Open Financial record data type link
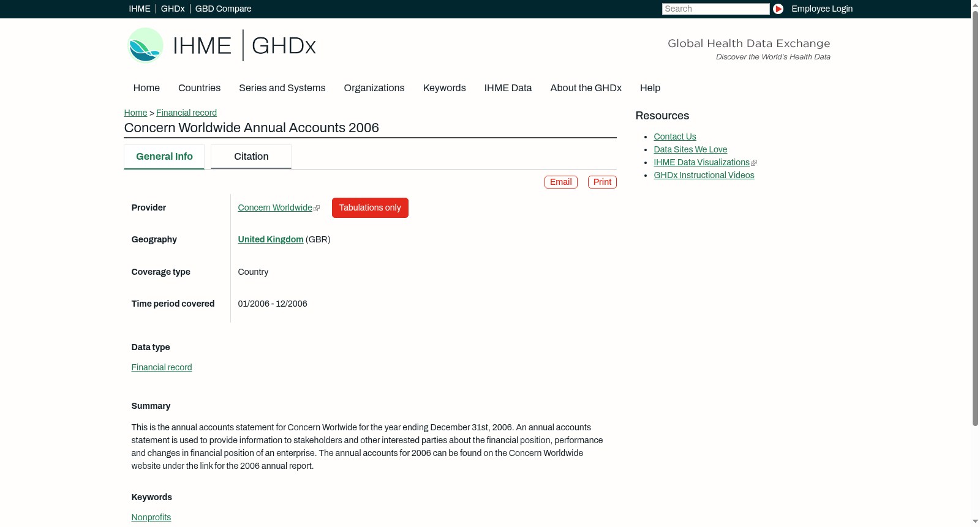 [162, 368]
